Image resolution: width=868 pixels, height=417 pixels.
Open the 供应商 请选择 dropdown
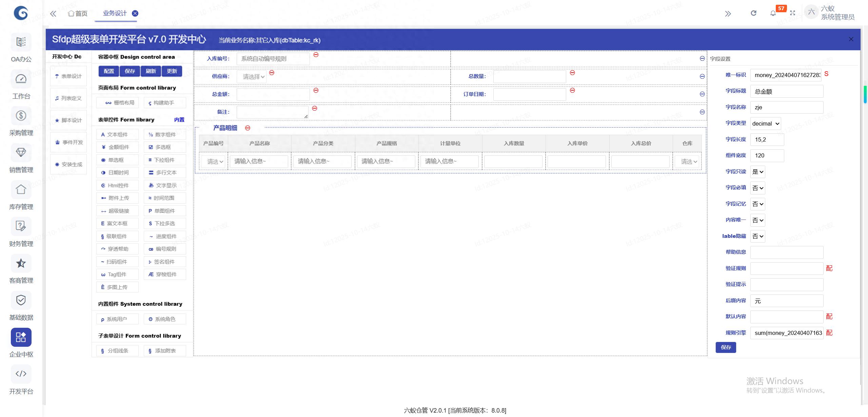pos(251,76)
